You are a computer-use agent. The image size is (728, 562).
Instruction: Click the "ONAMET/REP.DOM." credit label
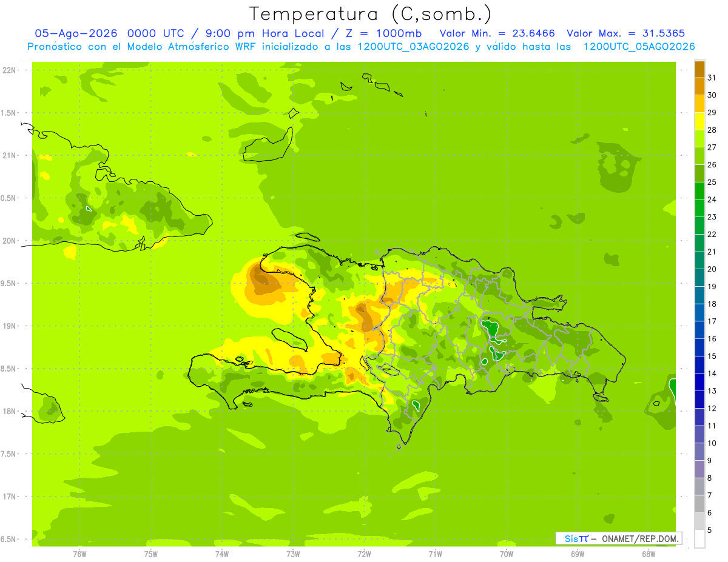pyautogui.click(x=639, y=538)
